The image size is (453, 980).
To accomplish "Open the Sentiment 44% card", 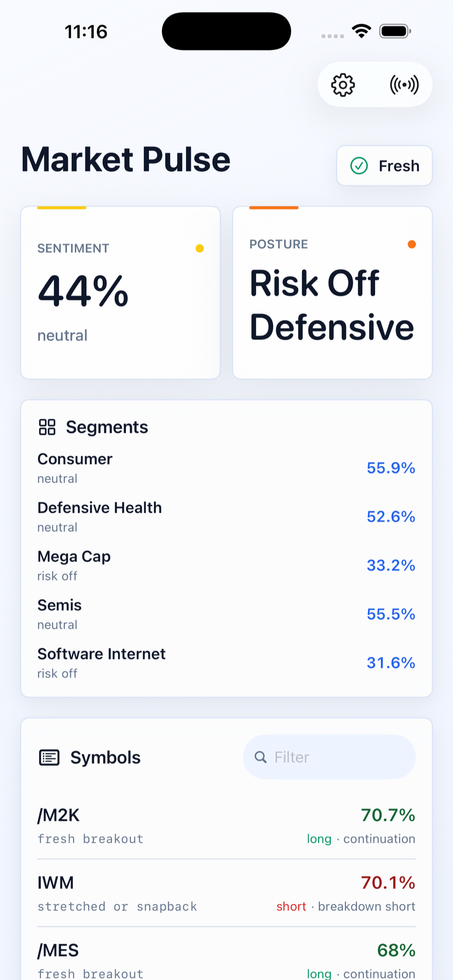I will point(121,292).
